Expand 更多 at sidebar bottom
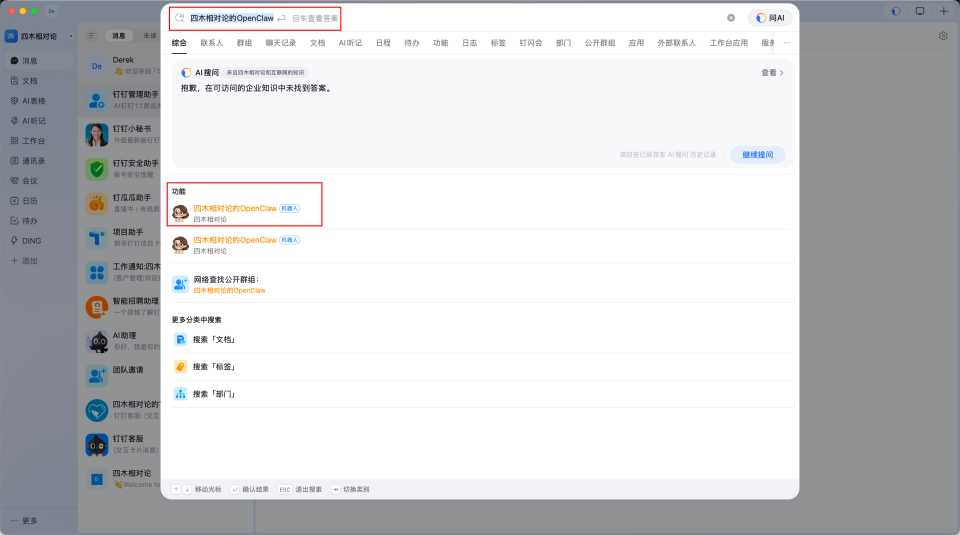 point(24,521)
